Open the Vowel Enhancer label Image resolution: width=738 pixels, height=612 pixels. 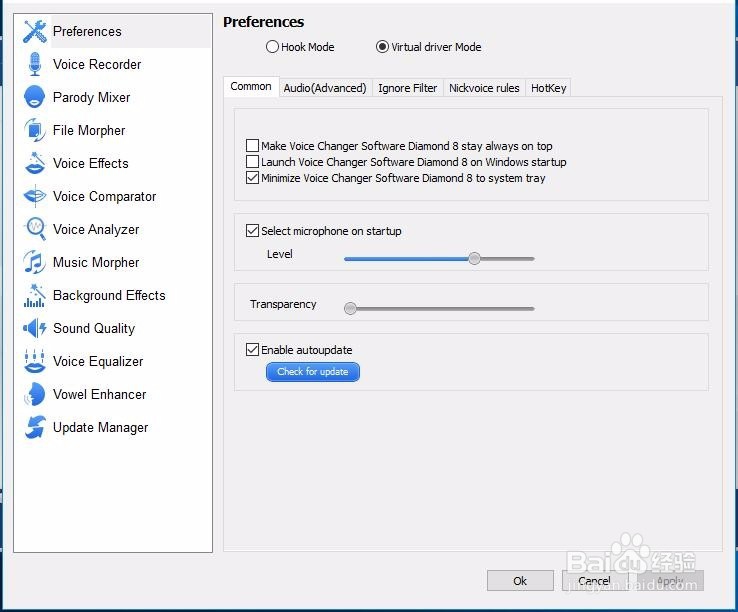[x=99, y=394]
